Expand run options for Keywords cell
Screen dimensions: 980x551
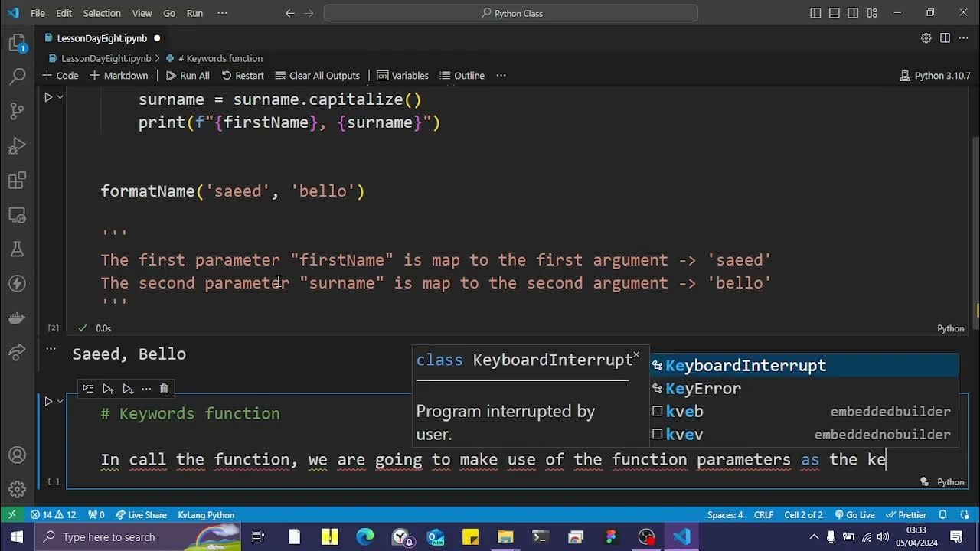[60, 401]
